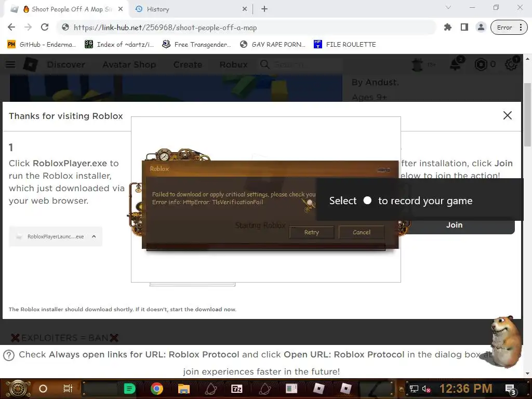Open the Extensions puzzle icon
The width and height of the screenshot is (532, 399).
[x=447, y=28]
